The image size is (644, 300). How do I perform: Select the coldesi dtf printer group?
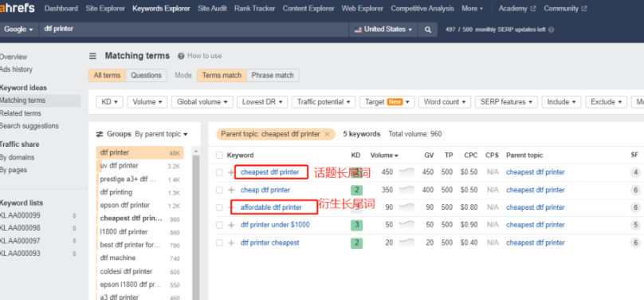139,271
